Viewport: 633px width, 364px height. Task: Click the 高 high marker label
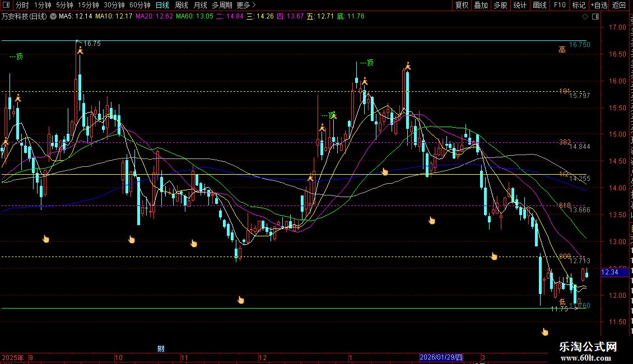(562, 50)
